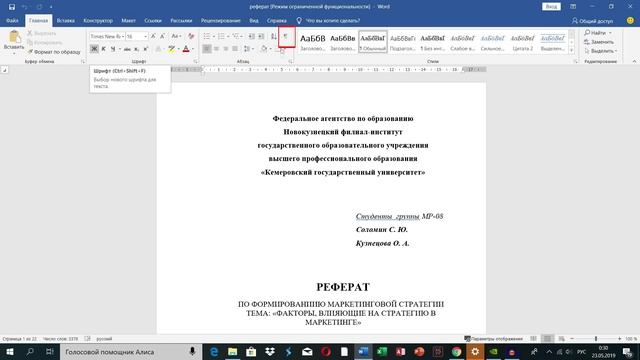The height and width of the screenshot is (360, 640).
Task: Open the Font dialog launcher arrow
Action: tap(196, 62)
